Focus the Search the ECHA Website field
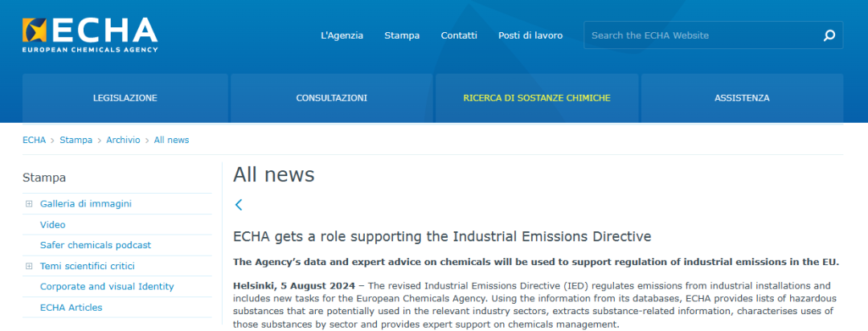 click(x=699, y=35)
